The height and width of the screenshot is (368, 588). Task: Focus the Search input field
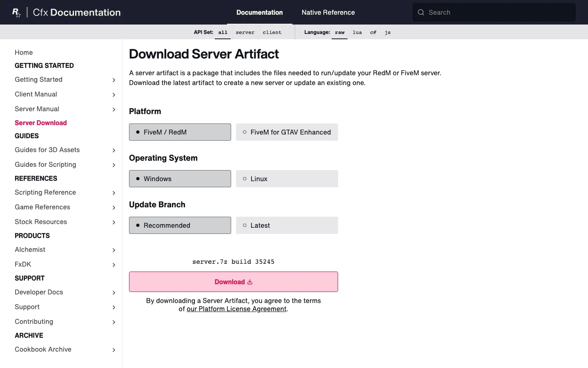coord(494,12)
